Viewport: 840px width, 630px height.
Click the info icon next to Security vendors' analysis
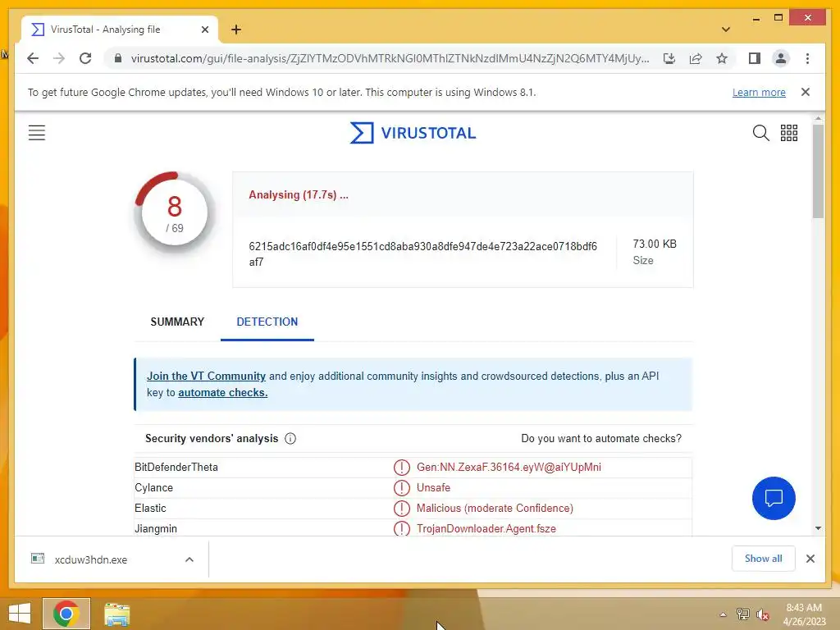click(x=290, y=439)
